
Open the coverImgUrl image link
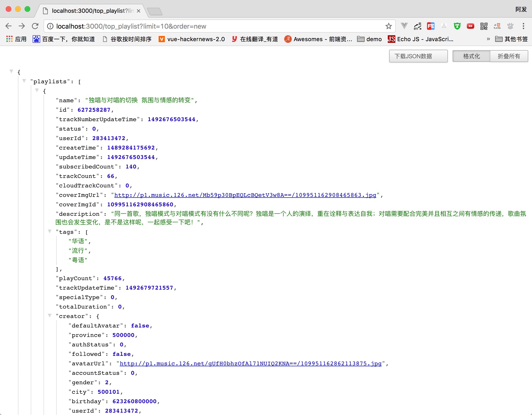(x=245, y=195)
